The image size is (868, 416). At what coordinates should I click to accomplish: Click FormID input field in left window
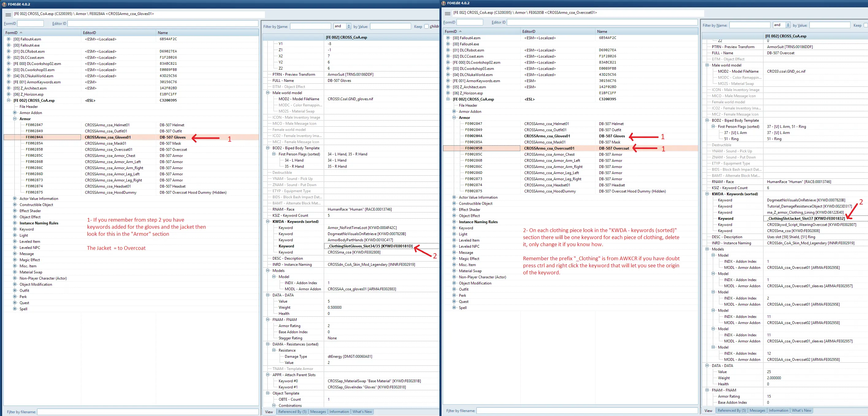tap(30, 24)
